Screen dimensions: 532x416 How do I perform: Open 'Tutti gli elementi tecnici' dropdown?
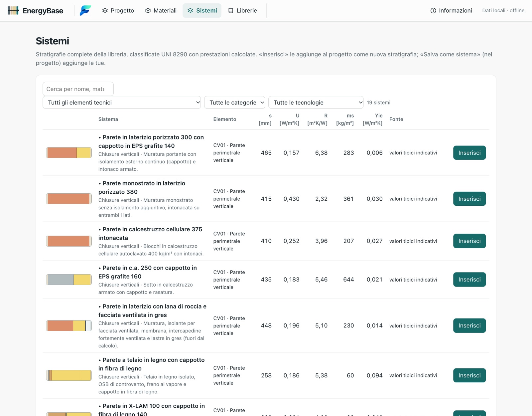pos(122,103)
